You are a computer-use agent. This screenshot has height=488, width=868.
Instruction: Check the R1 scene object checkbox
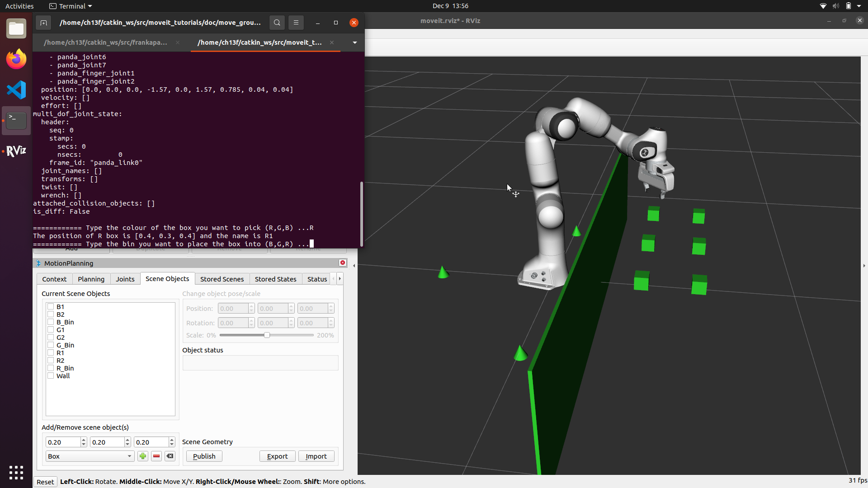(51, 352)
